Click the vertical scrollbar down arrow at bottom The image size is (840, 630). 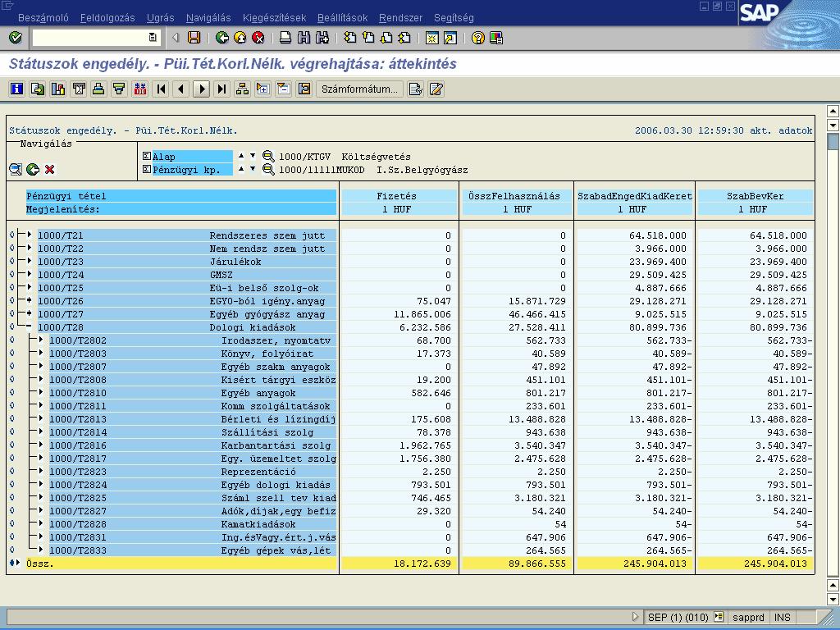coord(833,598)
